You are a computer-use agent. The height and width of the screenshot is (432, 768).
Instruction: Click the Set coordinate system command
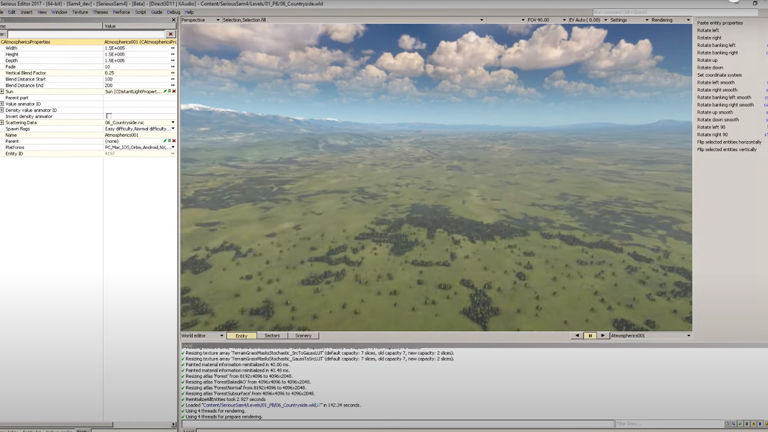tap(719, 75)
